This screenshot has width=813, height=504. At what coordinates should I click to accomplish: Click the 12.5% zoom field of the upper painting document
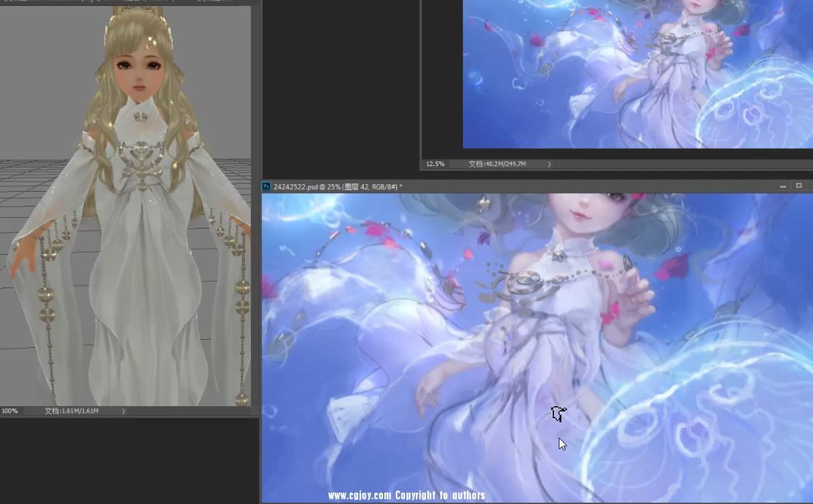437,164
